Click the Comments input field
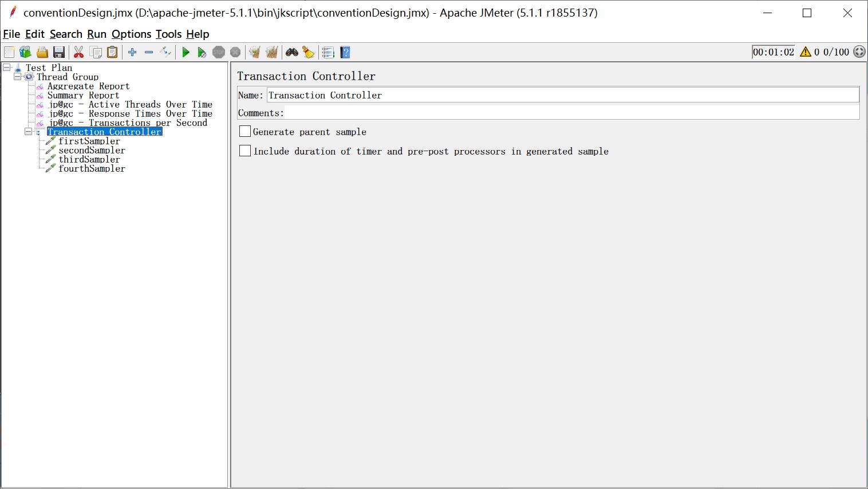Screen dimensions: 868x489 pos(571,113)
